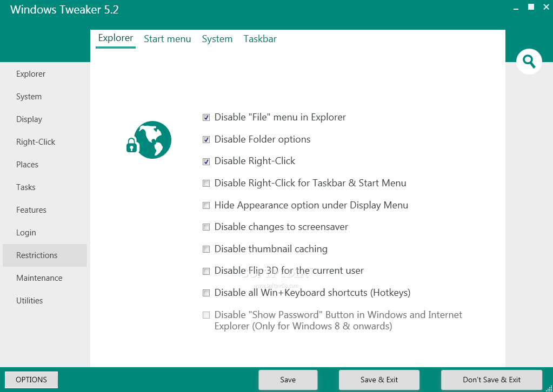
Task: Open Utilities in the sidebar
Action: [45, 300]
